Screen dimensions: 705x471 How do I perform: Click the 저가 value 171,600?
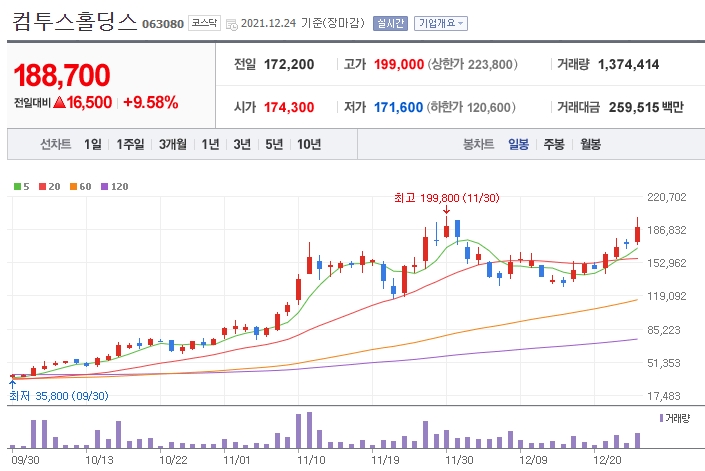(398, 107)
